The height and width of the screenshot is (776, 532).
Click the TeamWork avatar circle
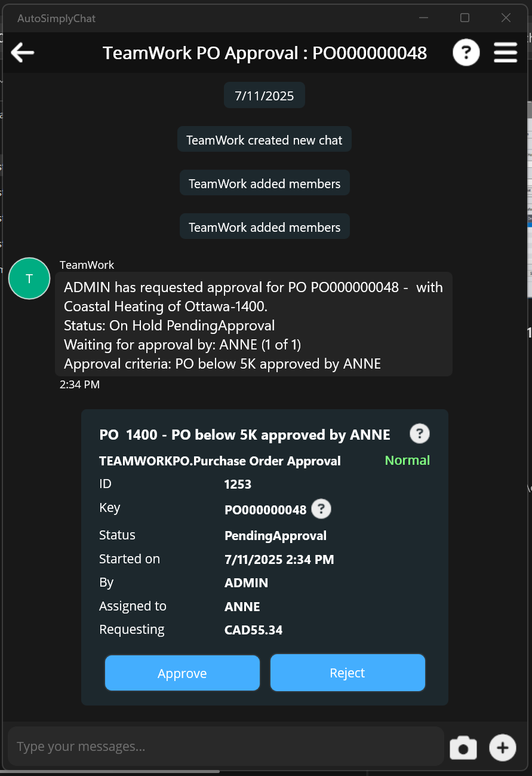click(29, 278)
